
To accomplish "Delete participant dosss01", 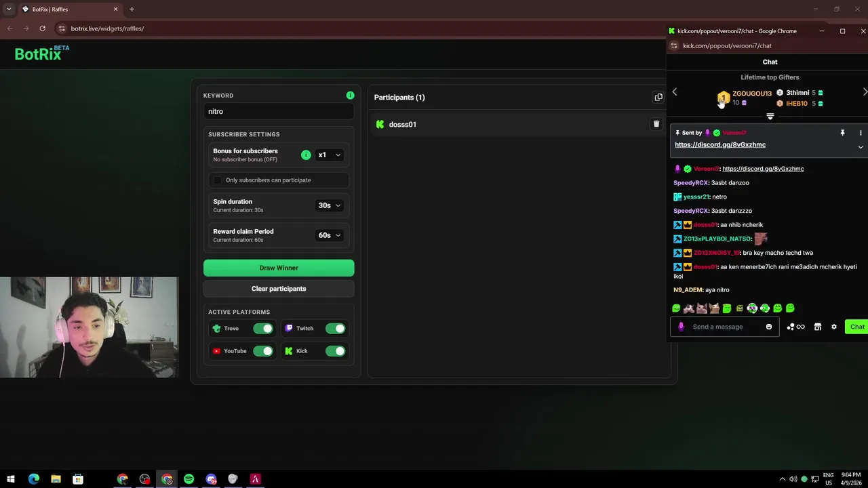I will coord(656,124).
